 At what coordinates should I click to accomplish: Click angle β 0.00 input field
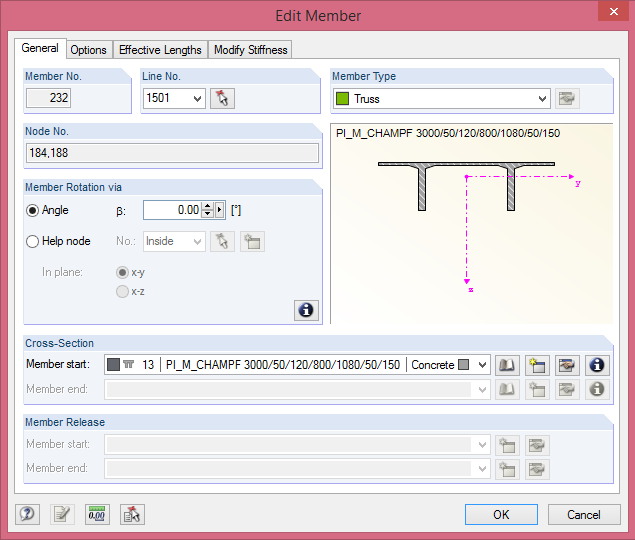coord(172,210)
